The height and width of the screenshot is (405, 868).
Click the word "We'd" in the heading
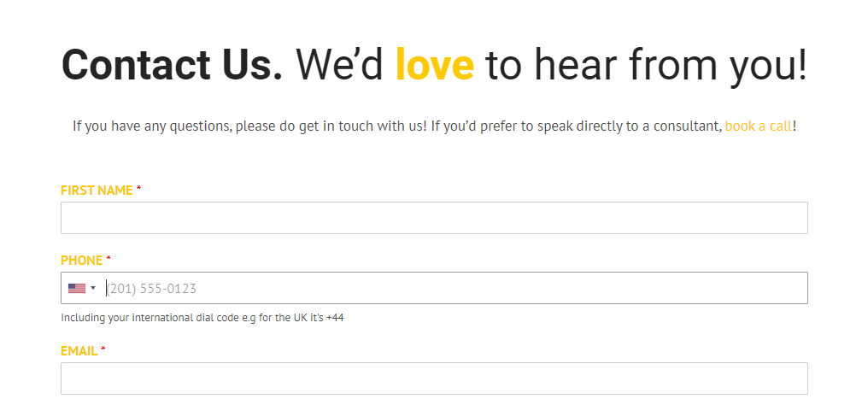[x=340, y=65]
